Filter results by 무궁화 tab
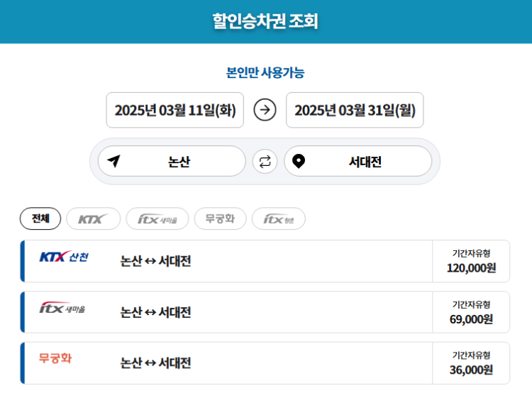Image resolution: width=532 pixels, height=400 pixels. click(x=220, y=218)
